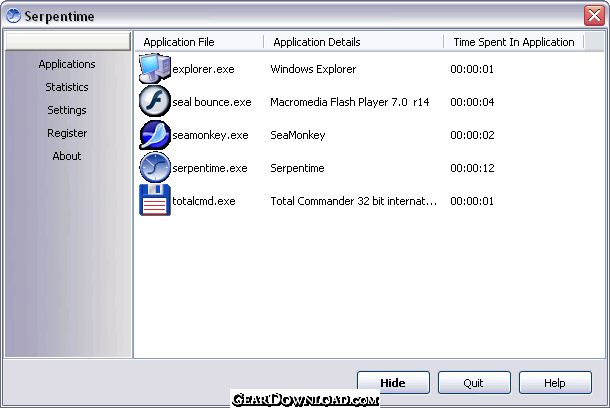Click the totalcmd.exe floppy disk icon
This screenshot has width=610, height=408.
(x=155, y=200)
